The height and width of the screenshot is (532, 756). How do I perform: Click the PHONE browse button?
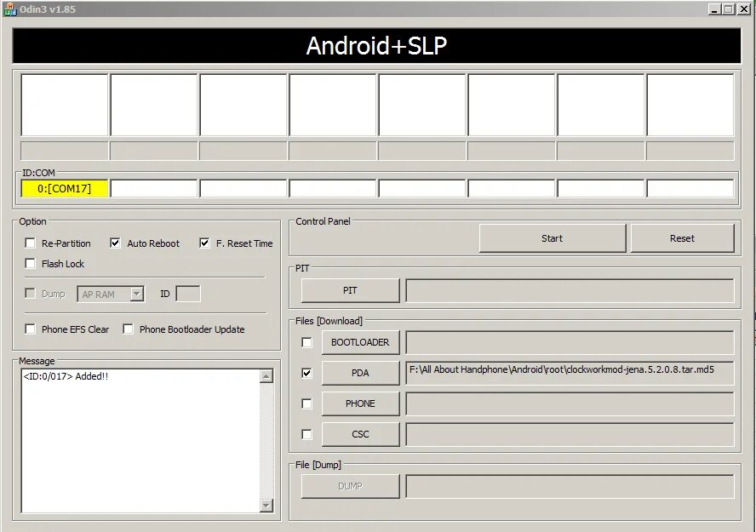click(360, 403)
